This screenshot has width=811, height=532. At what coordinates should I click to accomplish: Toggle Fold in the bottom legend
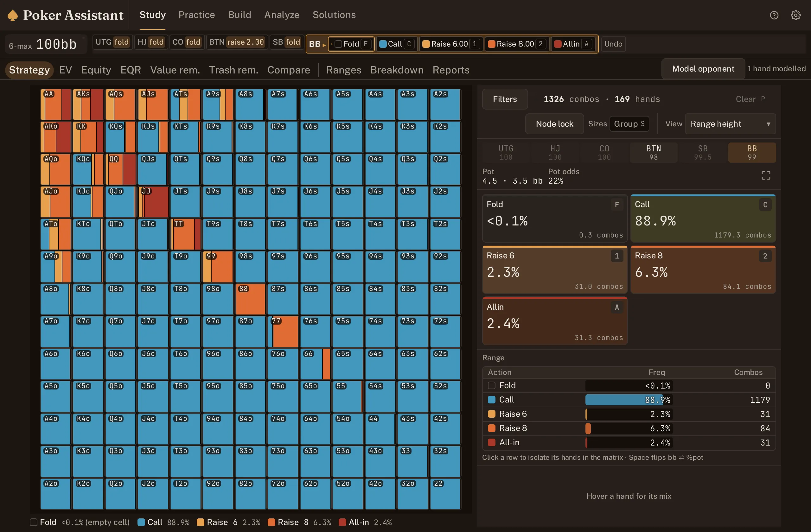coord(80,522)
